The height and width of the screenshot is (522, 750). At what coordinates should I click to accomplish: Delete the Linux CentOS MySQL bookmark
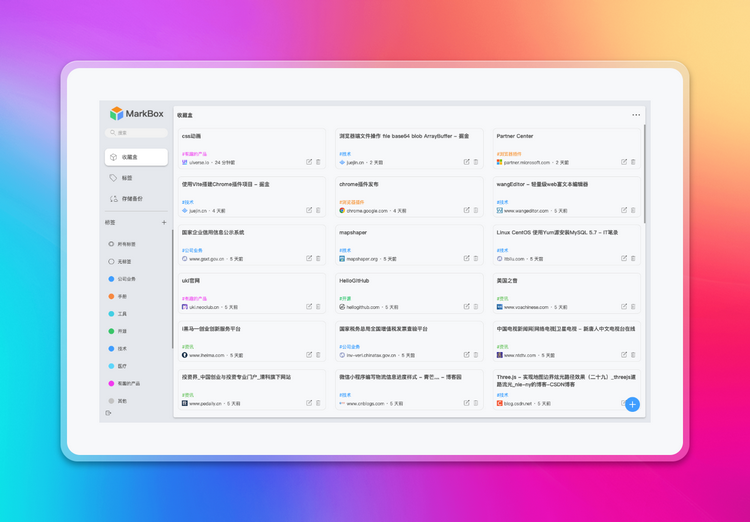coord(633,258)
